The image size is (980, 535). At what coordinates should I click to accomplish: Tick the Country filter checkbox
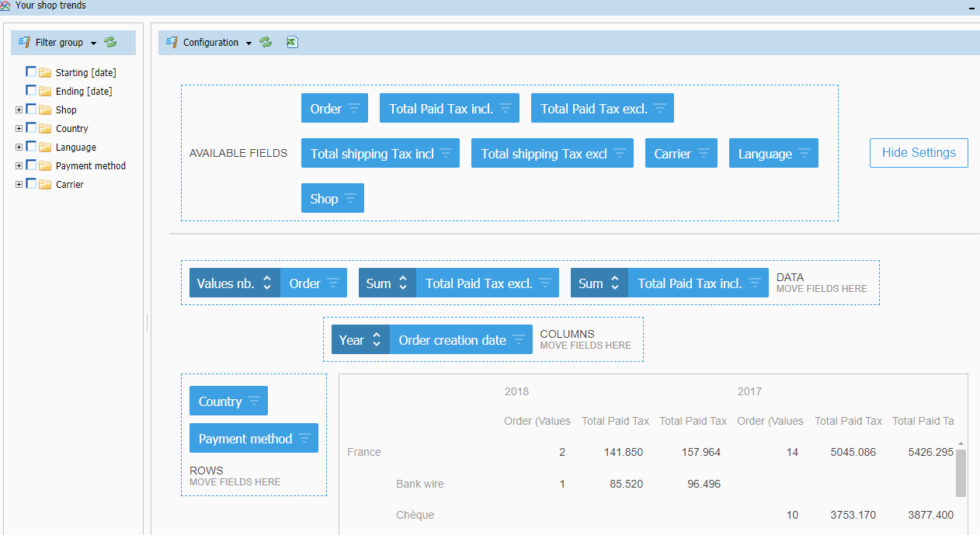point(31,128)
